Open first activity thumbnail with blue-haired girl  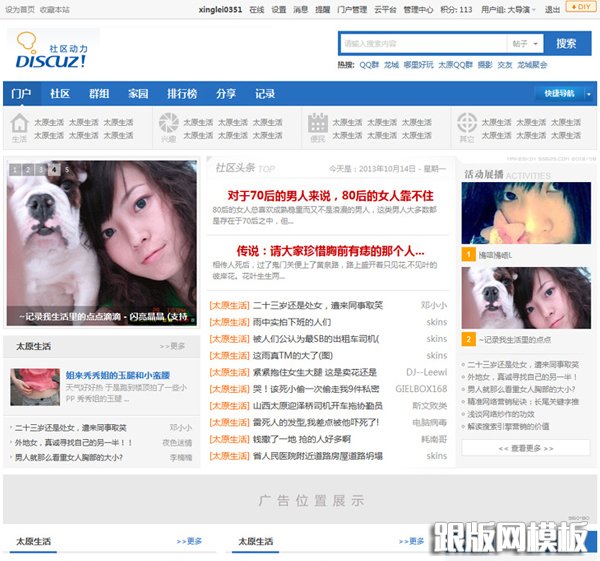[x=526, y=213]
